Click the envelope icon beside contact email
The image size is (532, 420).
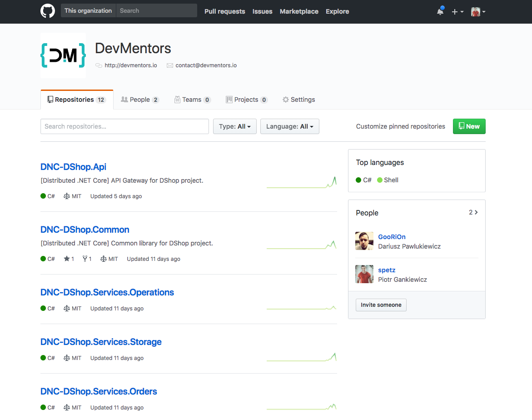169,65
